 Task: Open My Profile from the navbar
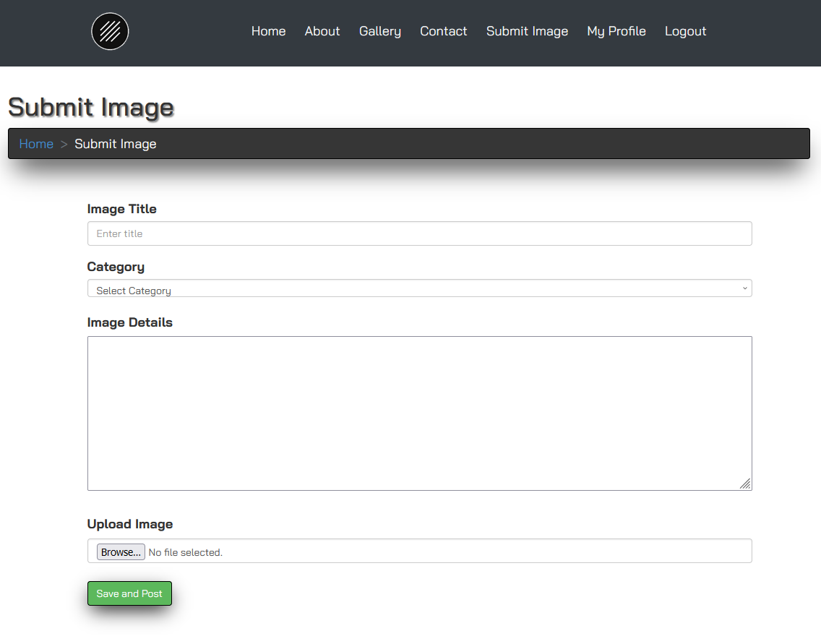tap(616, 31)
